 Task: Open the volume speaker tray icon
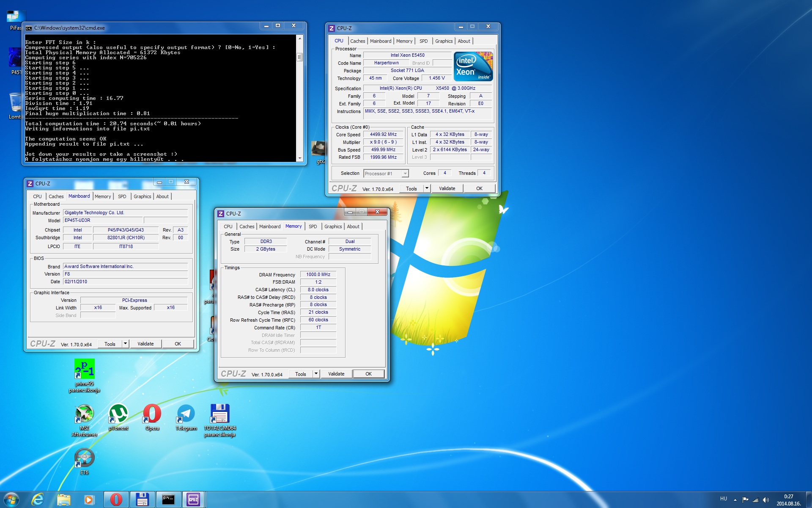click(x=766, y=500)
